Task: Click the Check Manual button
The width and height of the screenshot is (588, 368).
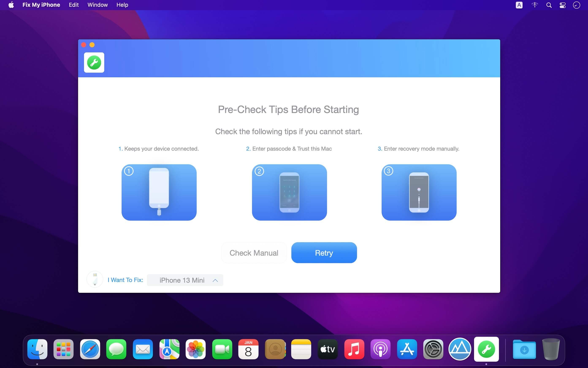Action: pos(253,253)
